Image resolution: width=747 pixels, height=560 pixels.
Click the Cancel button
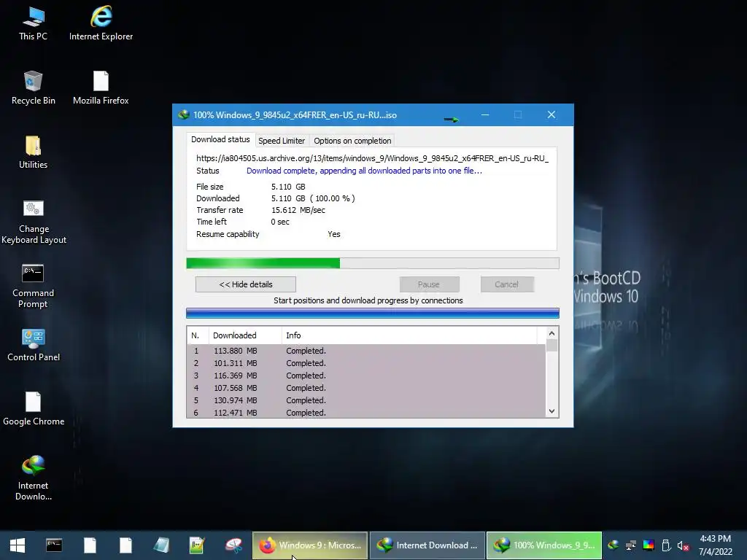[506, 284]
